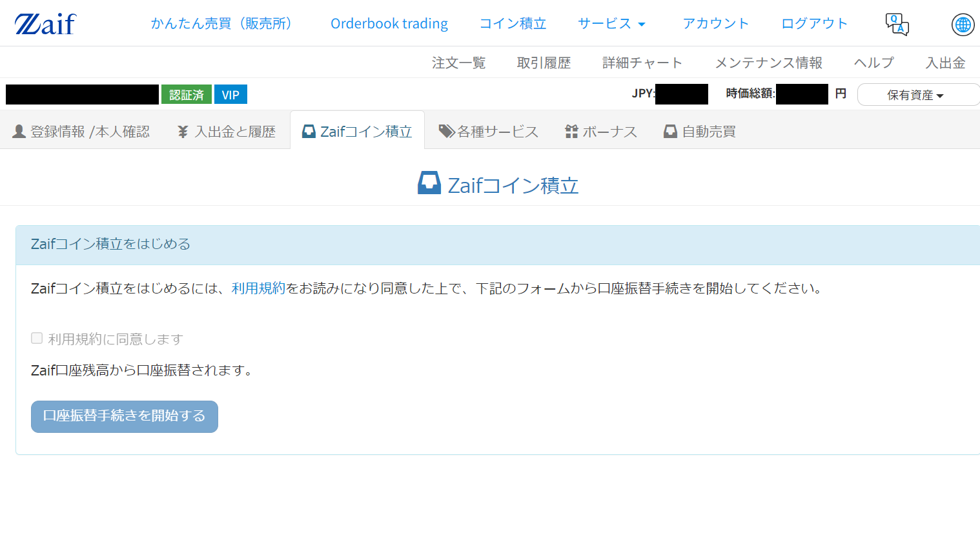The width and height of the screenshot is (980, 549).
Task: Open the 利用規約 terms link
Action: pyautogui.click(x=258, y=288)
